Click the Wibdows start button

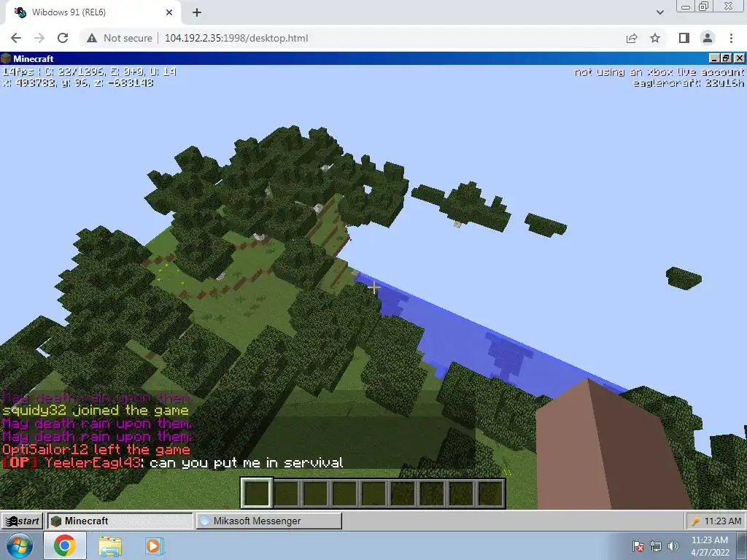[x=23, y=521]
